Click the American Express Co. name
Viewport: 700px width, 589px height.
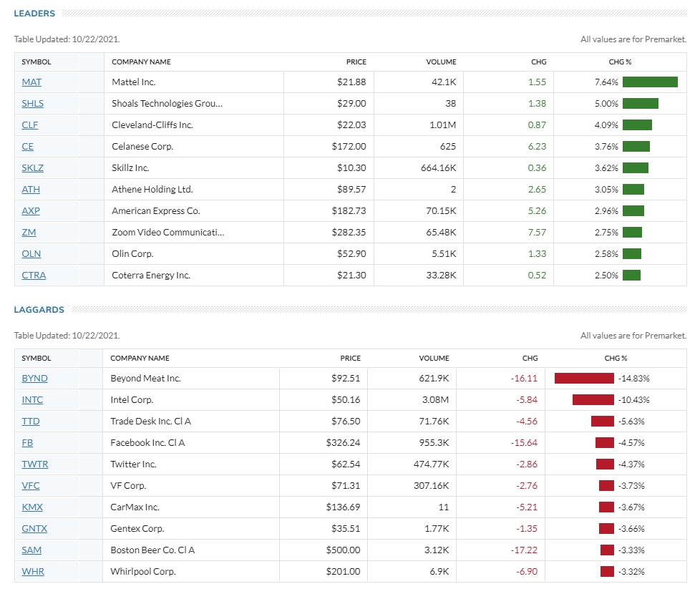coord(156,211)
